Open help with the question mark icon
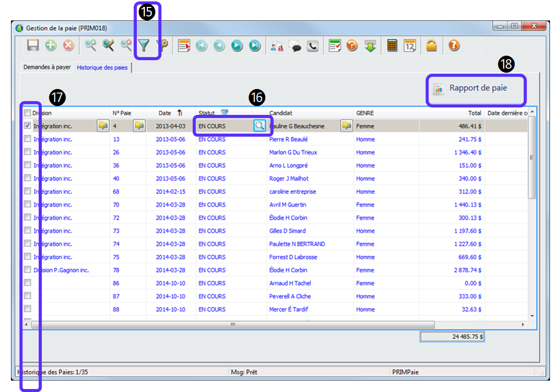Image resolution: width=554 pixels, height=392 pixels. click(453, 46)
